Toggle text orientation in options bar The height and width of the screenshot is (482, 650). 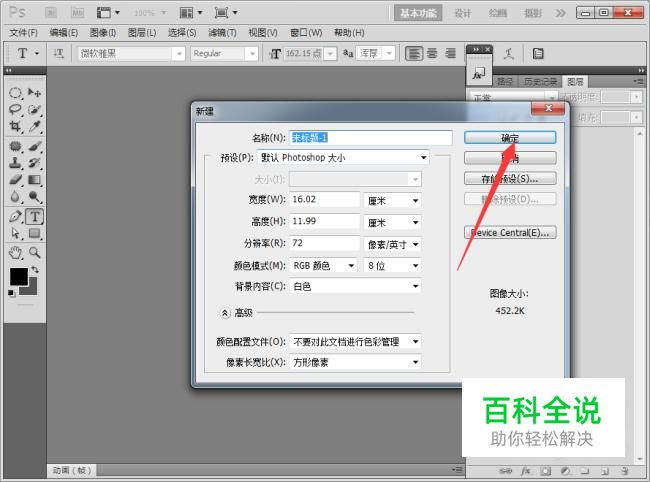pos(58,53)
